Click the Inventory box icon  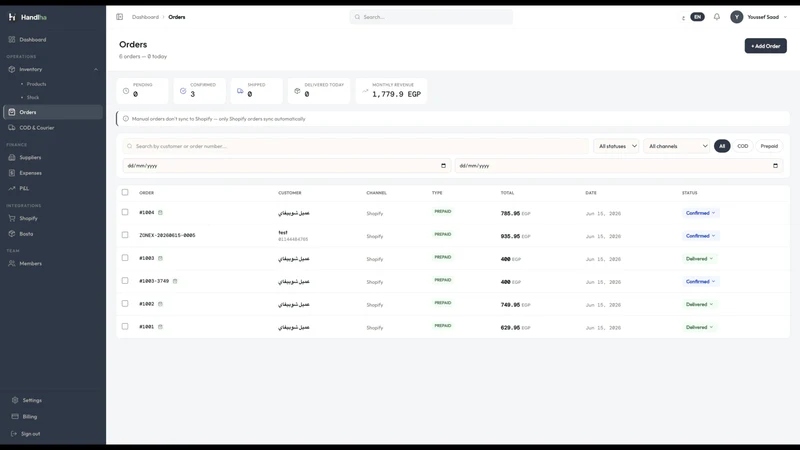pos(12,69)
